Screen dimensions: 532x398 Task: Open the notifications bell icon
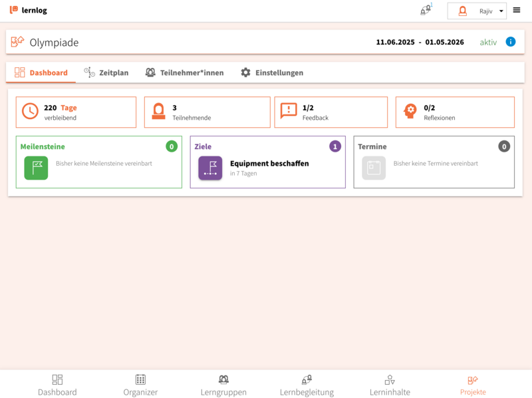coord(425,11)
